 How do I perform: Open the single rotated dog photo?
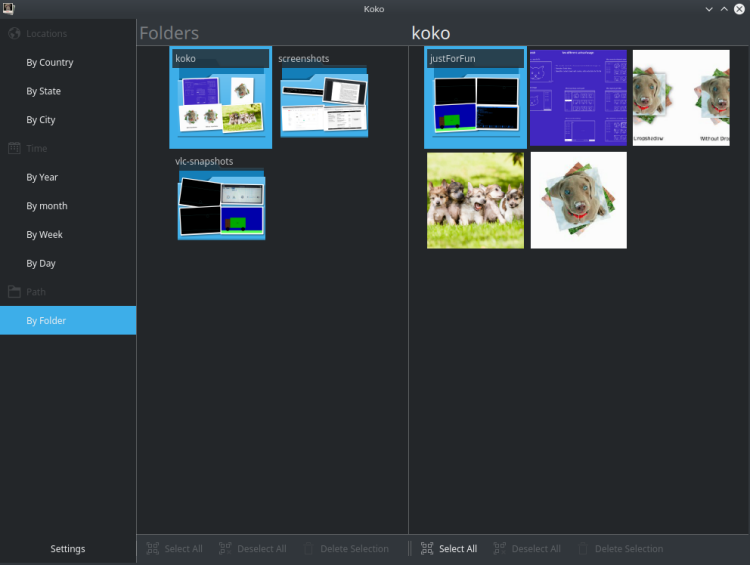pos(578,200)
